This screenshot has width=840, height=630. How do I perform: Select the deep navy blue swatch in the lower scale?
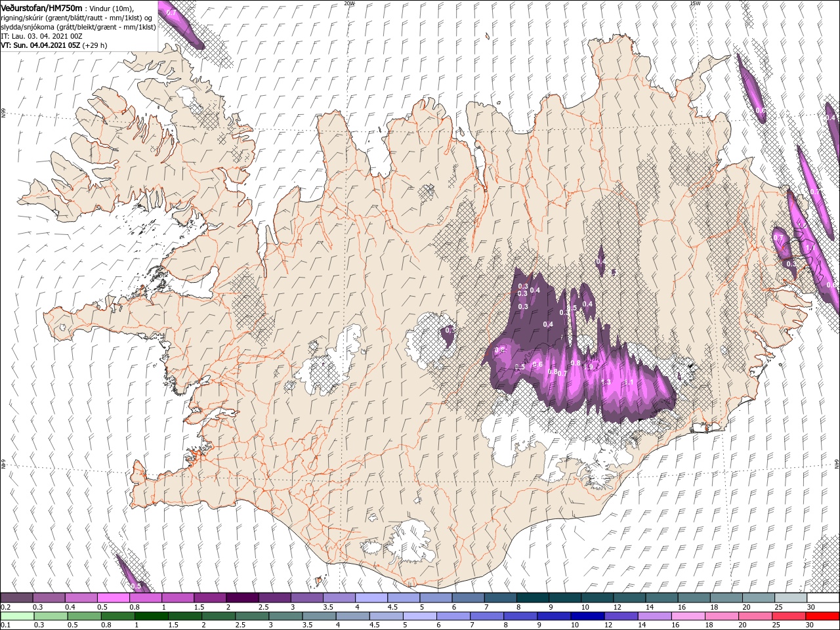click(x=588, y=616)
